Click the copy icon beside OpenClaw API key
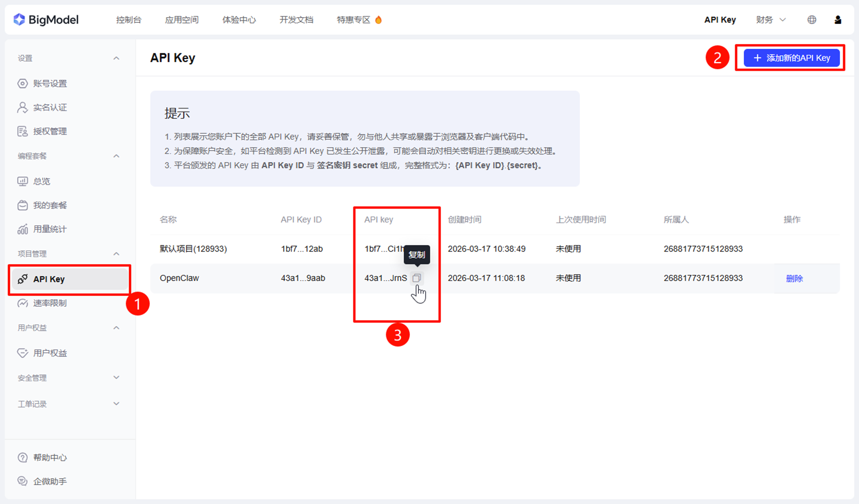The image size is (859, 504). [x=417, y=278]
